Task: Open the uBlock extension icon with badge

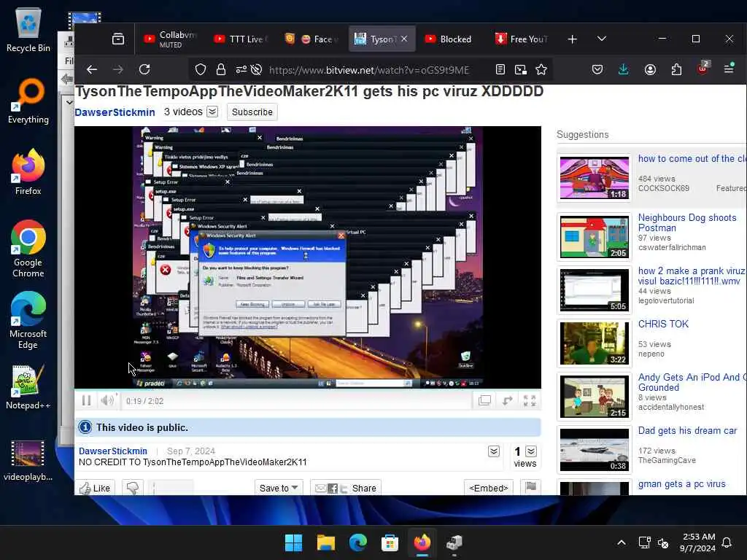Action: pos(703,69)
